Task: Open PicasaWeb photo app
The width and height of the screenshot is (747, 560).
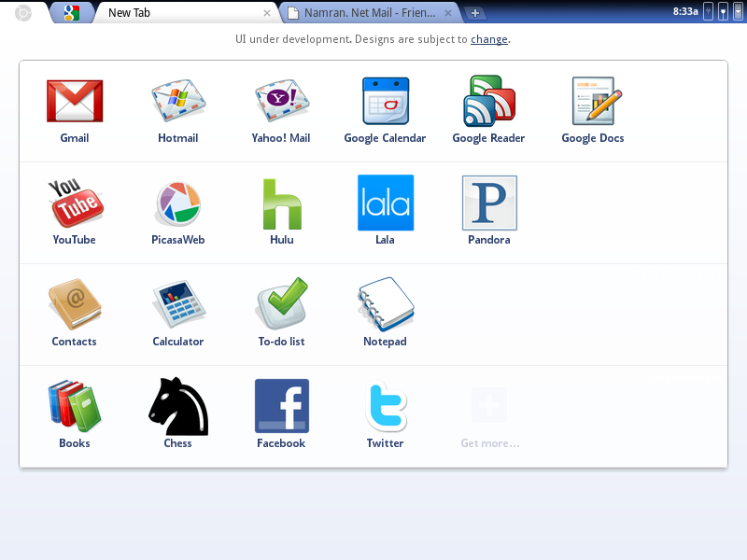Action: point(177,203)
